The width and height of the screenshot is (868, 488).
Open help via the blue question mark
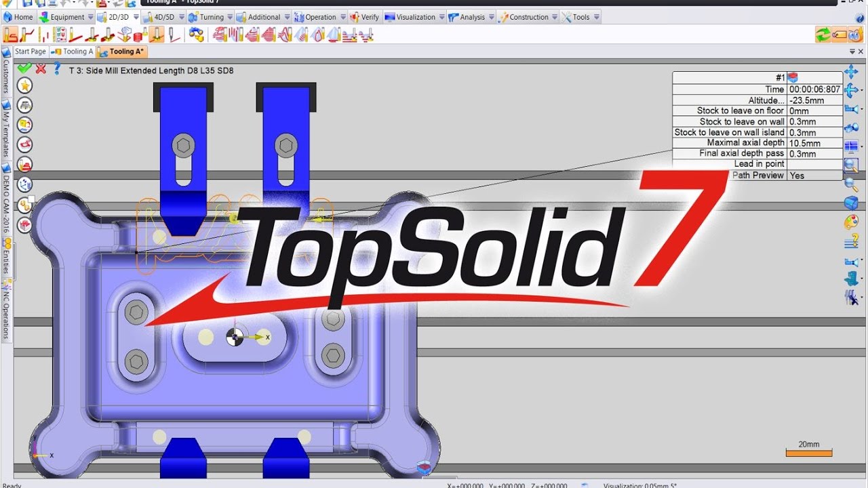(58, 68)
